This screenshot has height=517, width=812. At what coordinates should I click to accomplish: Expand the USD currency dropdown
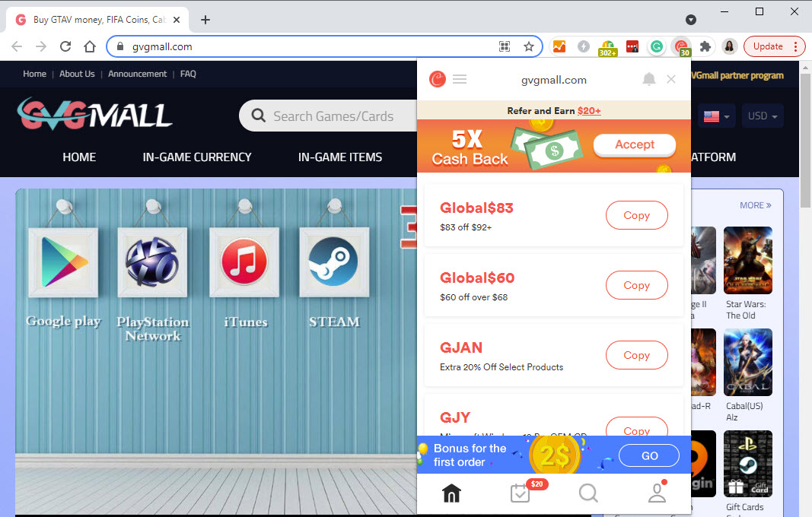763,116
